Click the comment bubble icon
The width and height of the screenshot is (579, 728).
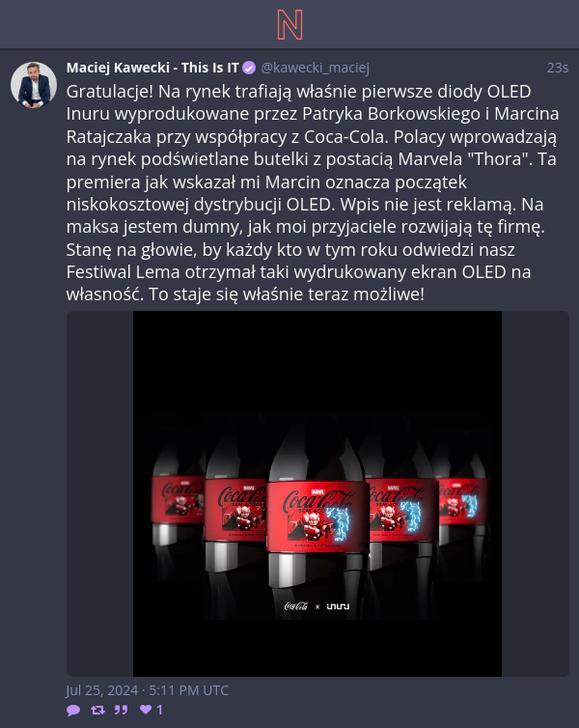tap(73, 710)
